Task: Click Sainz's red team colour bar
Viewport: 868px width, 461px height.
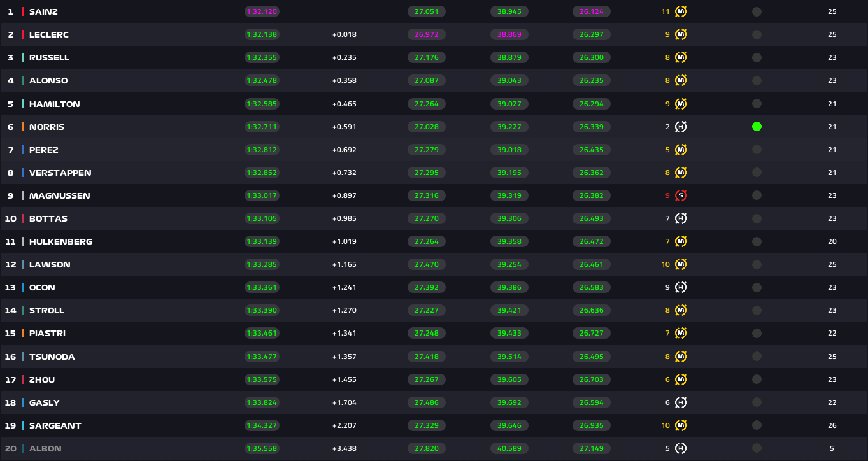Action: 23,11
